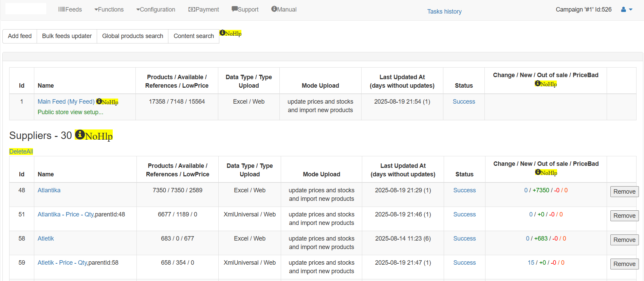The width and height of the screenshot is (644, 281).
Task: Open the Main Feed (My Feed) link
Action: point(66,102)
